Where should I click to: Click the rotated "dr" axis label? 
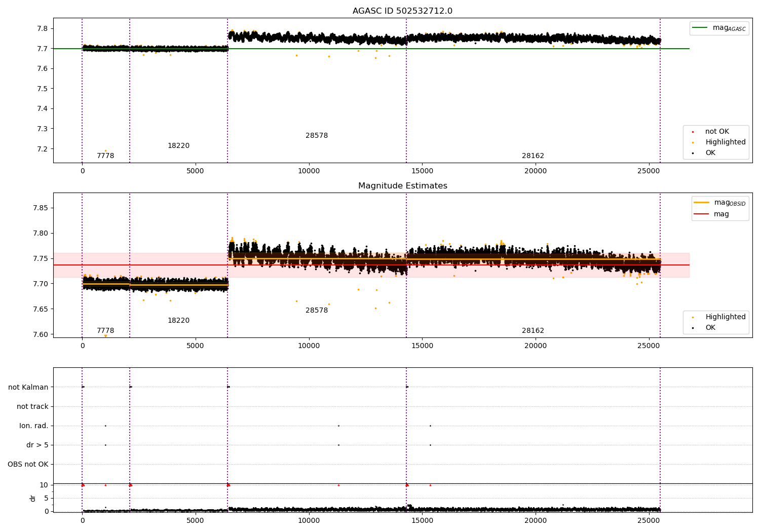tap(33, 498)
